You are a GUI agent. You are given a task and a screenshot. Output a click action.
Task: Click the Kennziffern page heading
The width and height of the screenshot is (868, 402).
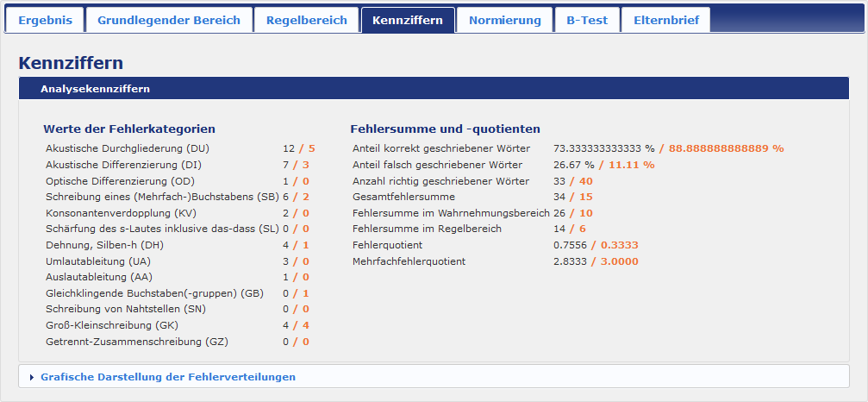click(x=71, y=63)
